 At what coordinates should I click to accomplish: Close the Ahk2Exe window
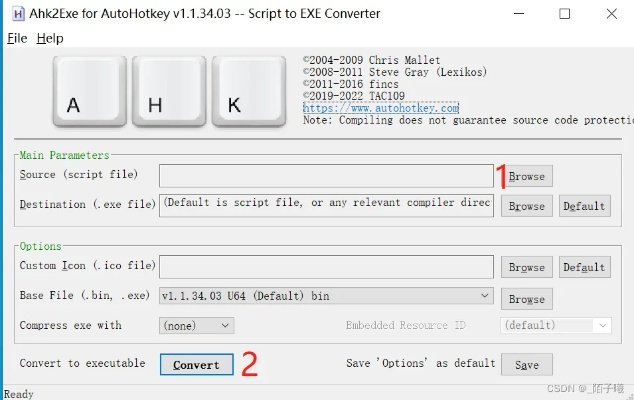[x=612, y=14]
